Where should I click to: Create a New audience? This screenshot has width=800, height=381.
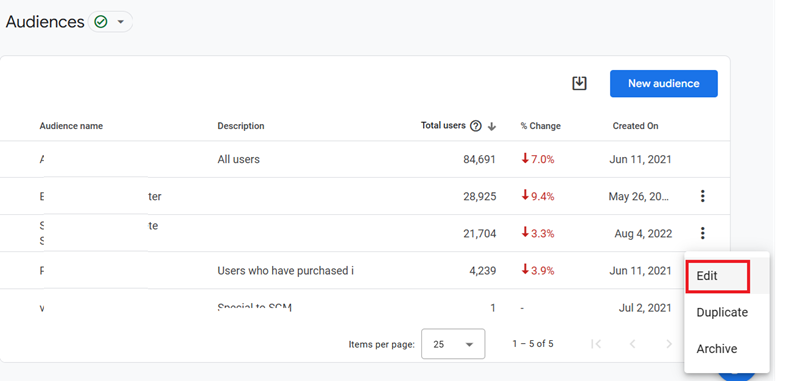click(x=664, y=84)
